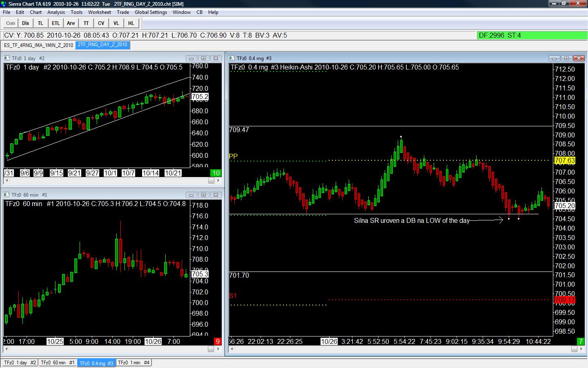The height and width of the screenshot is (368, 588).
Task: Open the Trade menu
Action: 123,12
